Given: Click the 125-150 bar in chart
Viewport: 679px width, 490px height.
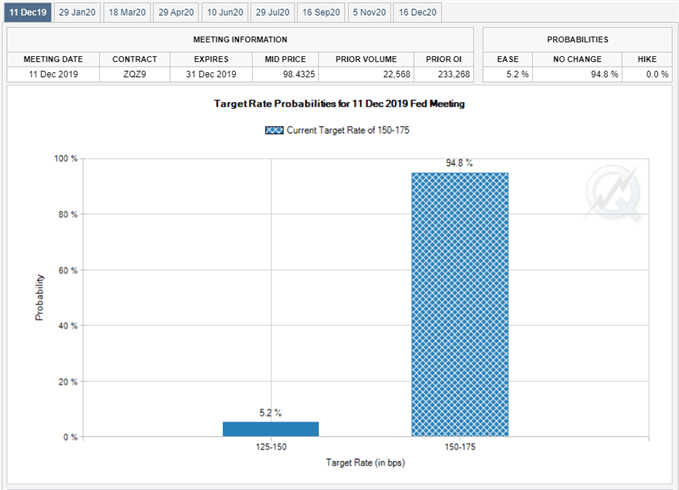Looking at the screenshot, I should pyautogui.click(x=271, y=429).
